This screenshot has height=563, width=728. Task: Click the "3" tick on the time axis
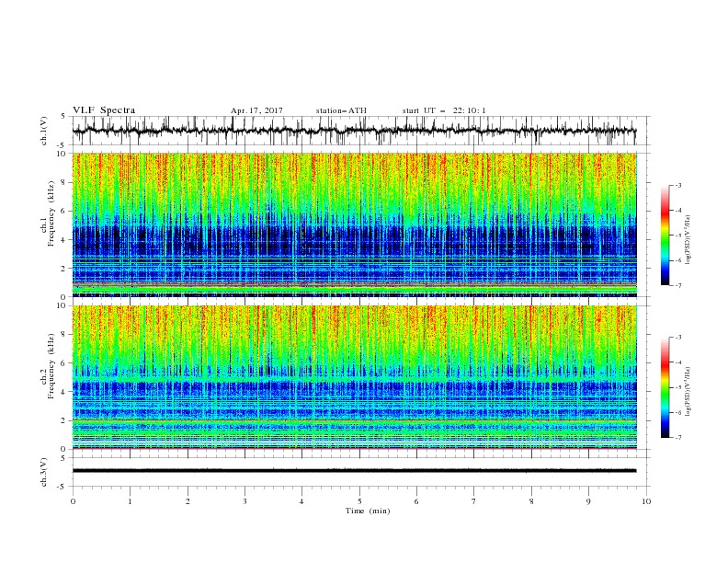[x=245, y=501]
